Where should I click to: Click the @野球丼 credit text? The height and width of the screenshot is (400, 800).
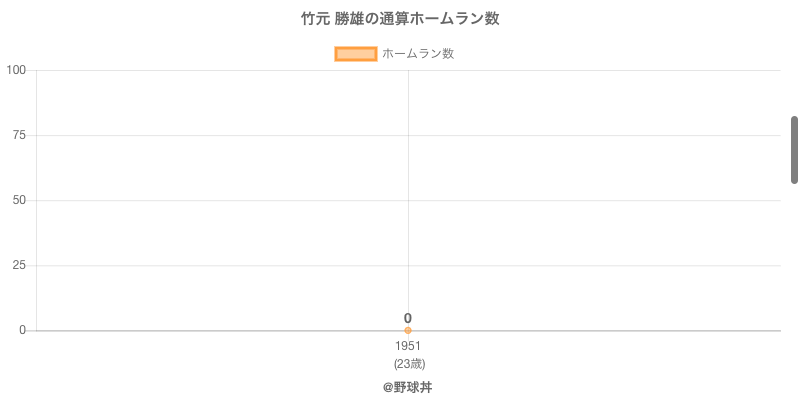[x=408, y=387]
